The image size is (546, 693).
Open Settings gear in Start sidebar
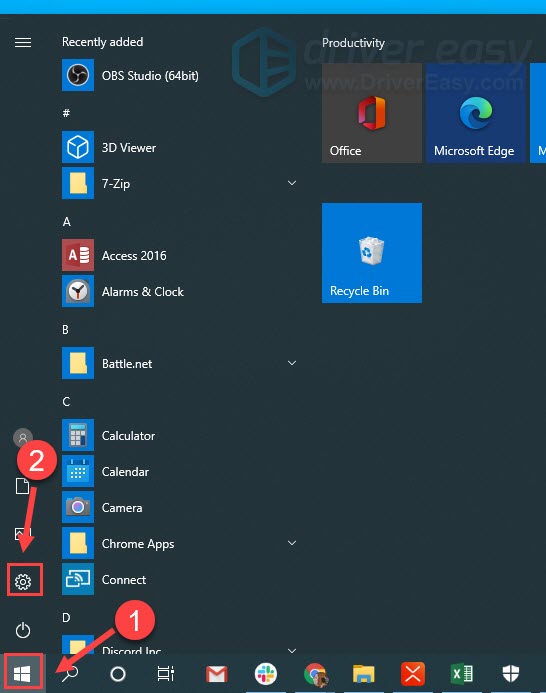[23, 581]
